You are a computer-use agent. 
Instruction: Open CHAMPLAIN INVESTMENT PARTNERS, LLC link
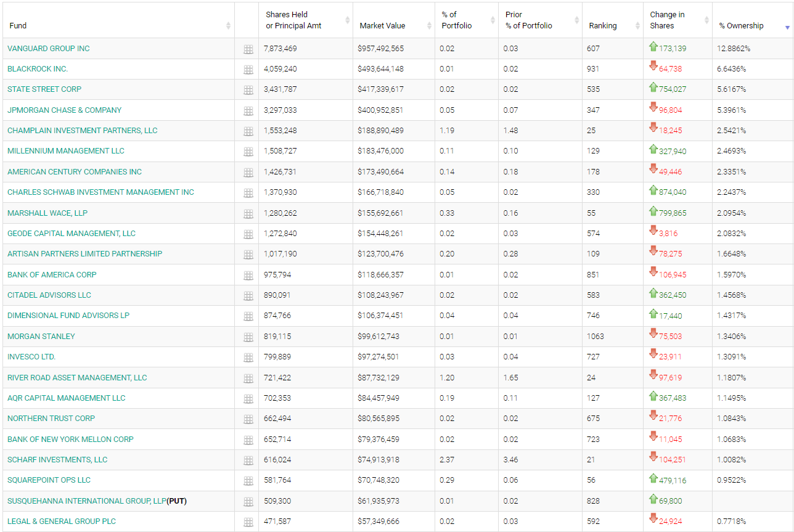83,131
